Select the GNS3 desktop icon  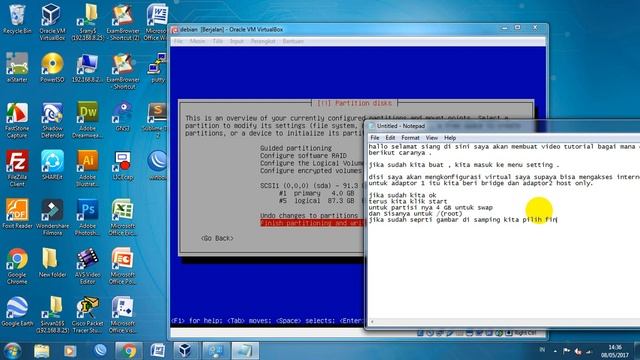point(122,116)
